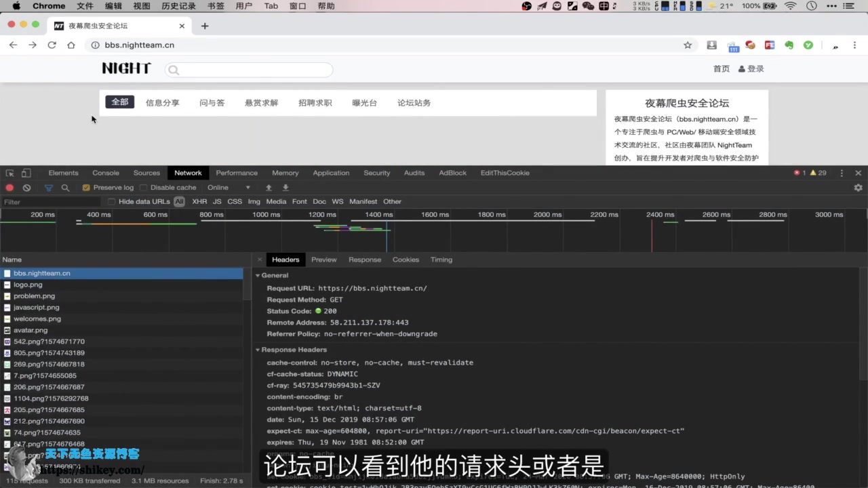Click the FE extension icon
868x488 pixels.
770,45
